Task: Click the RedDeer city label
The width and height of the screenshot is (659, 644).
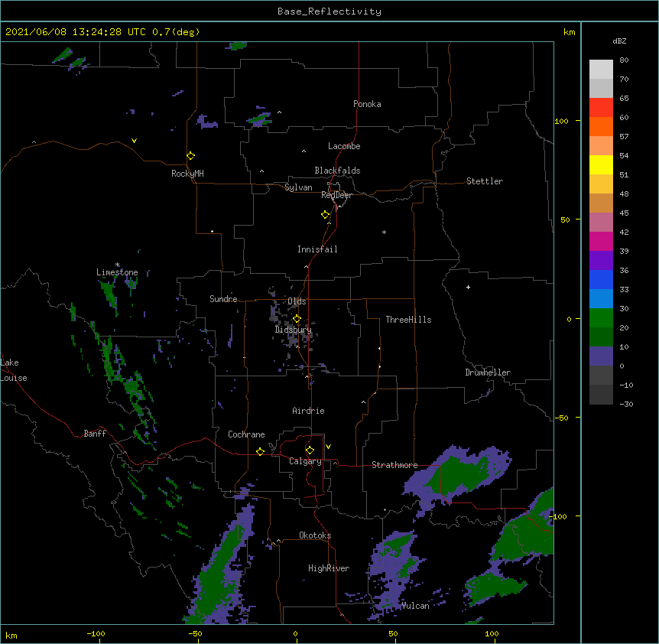Action: click(x=336, y=195)
